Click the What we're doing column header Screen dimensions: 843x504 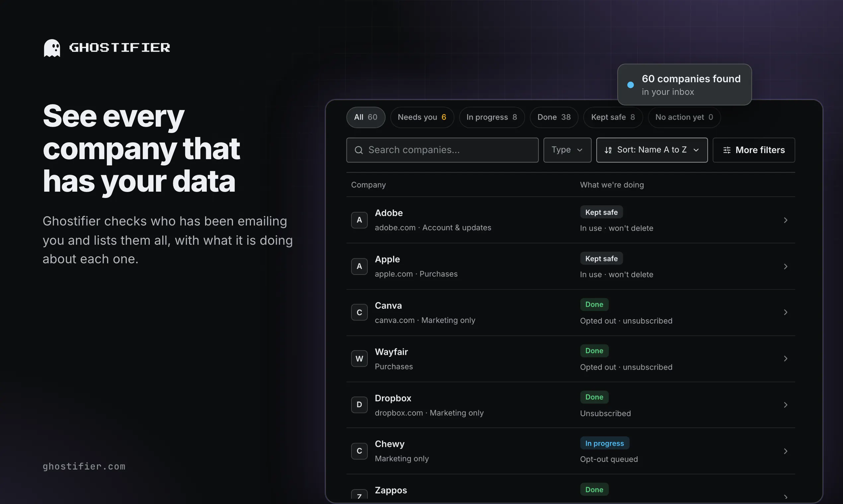[x=612, y=185]
